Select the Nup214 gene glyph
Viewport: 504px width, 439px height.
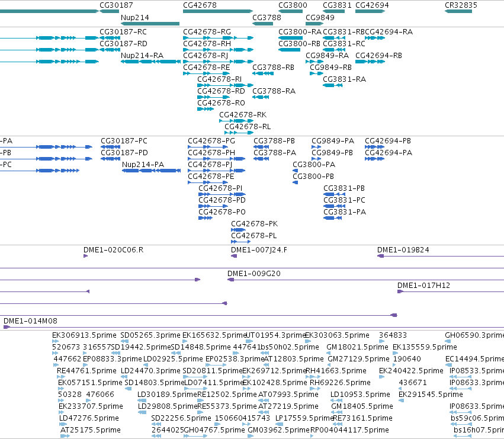tap(150, 24)
